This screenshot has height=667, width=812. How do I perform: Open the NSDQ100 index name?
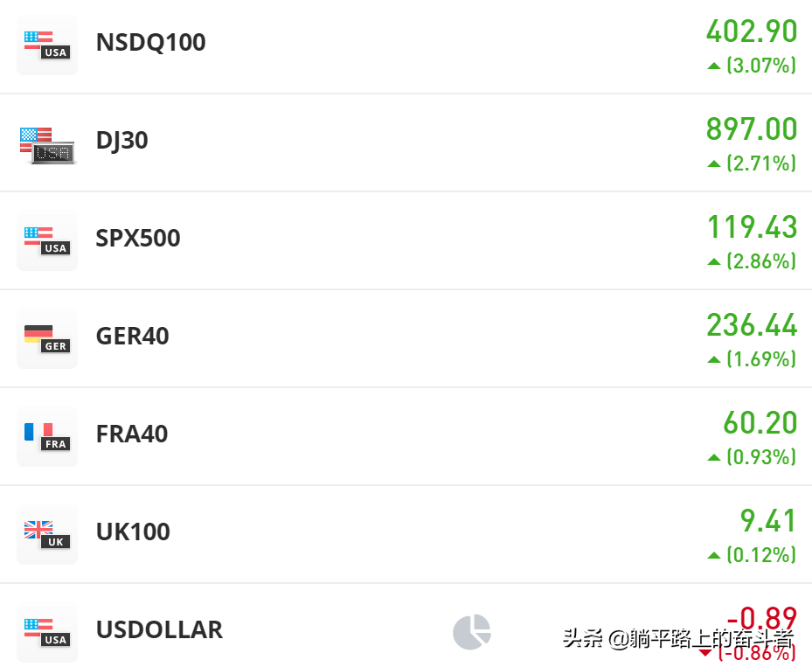tap(150, 43)
